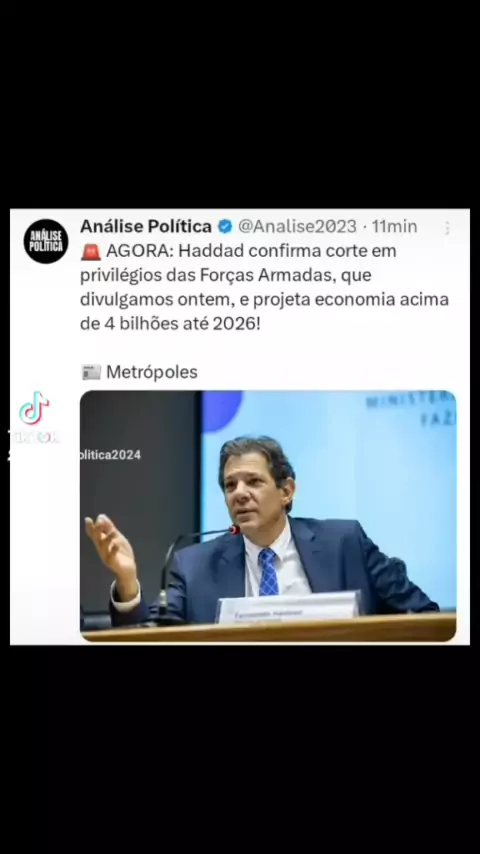The image size is (480, 854).
Task: Open the Análise Política account name
Action: (146, 226)
